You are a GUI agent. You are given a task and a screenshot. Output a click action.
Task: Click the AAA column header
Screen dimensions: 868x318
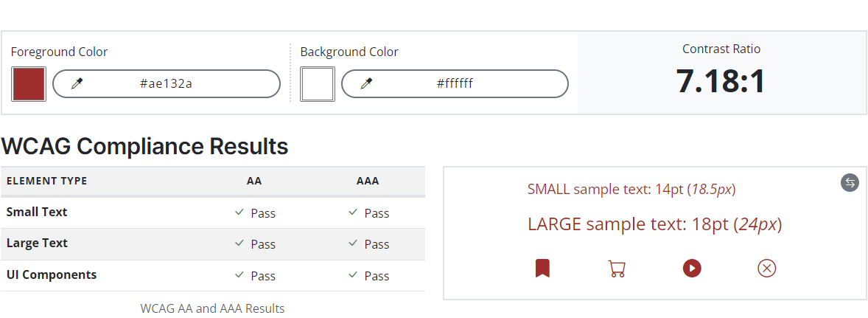coord(368,182)
